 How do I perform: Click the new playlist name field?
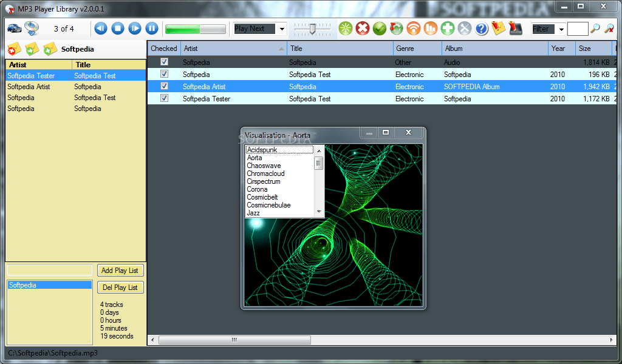point(50,270)
